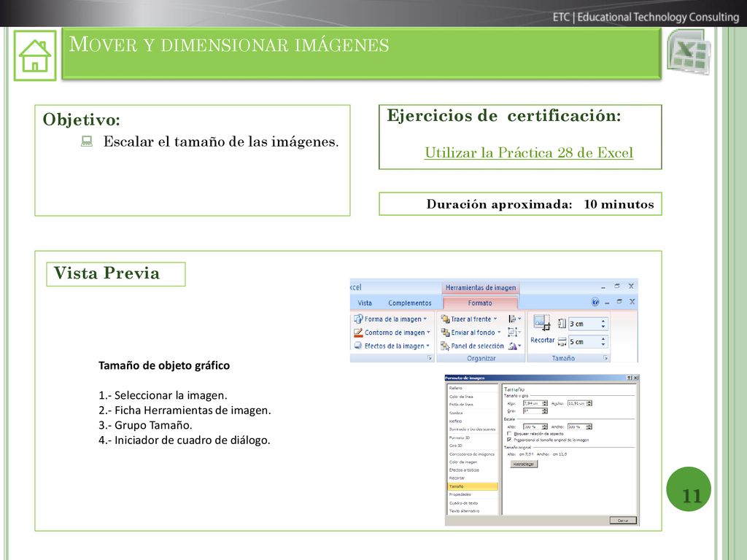Open the image styles group dialog launcher
747x560 pixels.
pos(429,357)
